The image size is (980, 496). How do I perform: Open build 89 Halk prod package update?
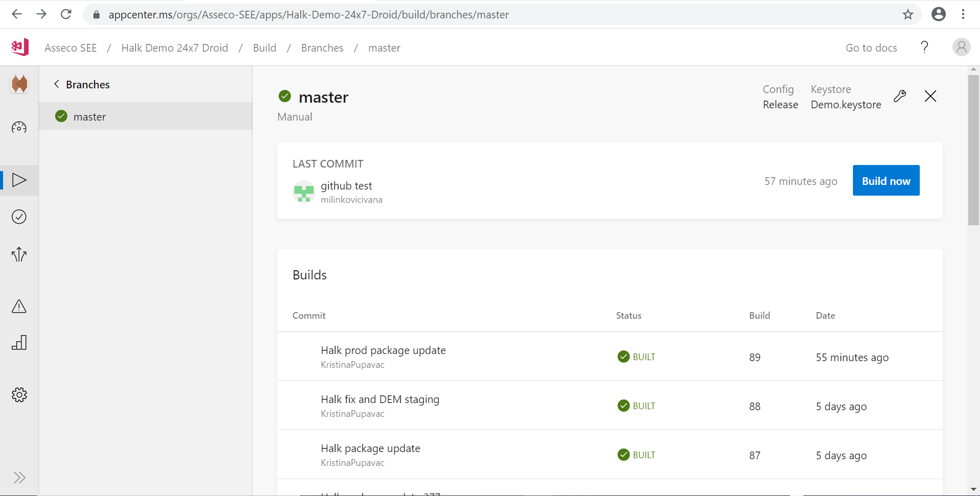click(x=610, y=357)
